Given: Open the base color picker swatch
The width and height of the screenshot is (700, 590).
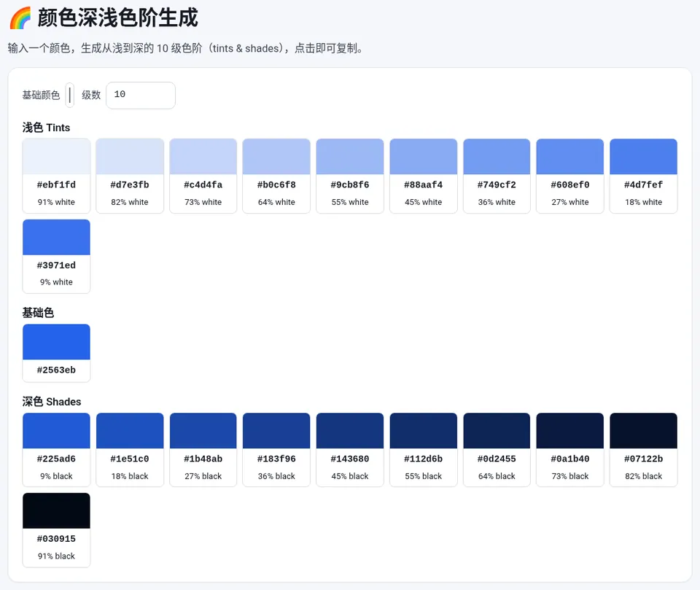Looking at the screenshot, I should point(70,95).
